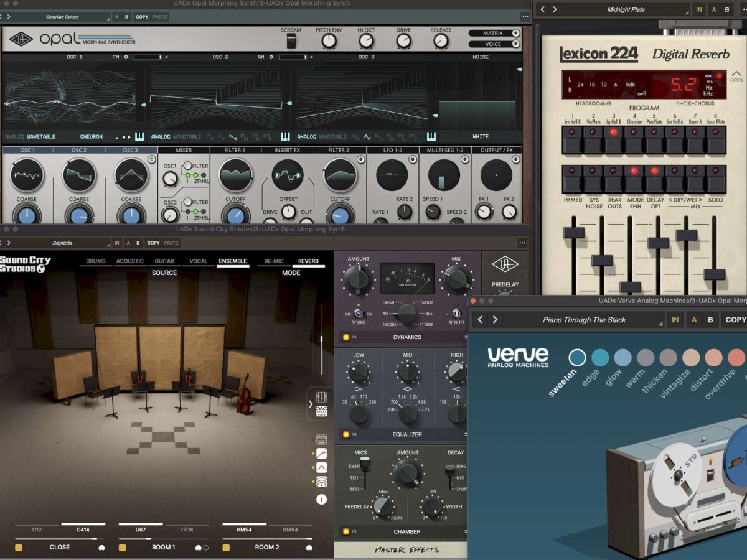Click the OSC 1 keyboard tracking icon

point(139,136)
